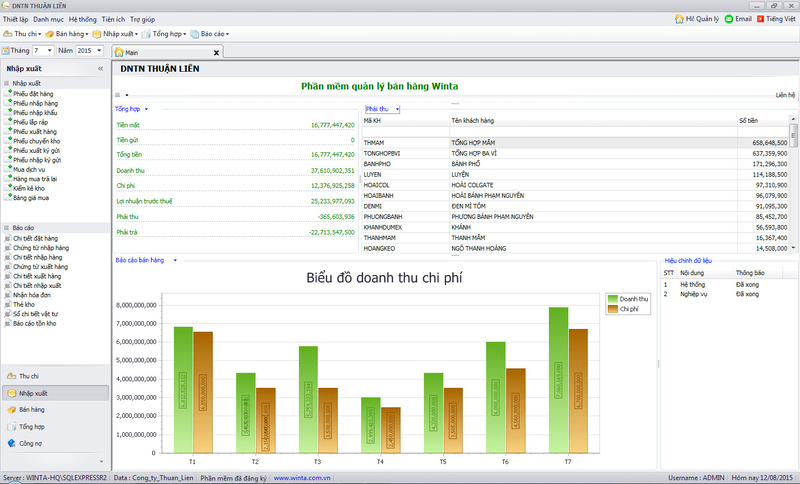The width and height of the screenshot is (800, 484).
Task: Open Hàng mua trả lại in sidebar
Action: 35,179
